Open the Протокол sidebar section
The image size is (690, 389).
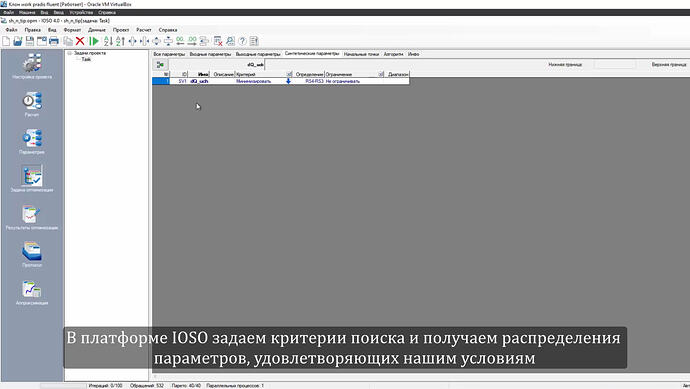click(x=32, y=254)
